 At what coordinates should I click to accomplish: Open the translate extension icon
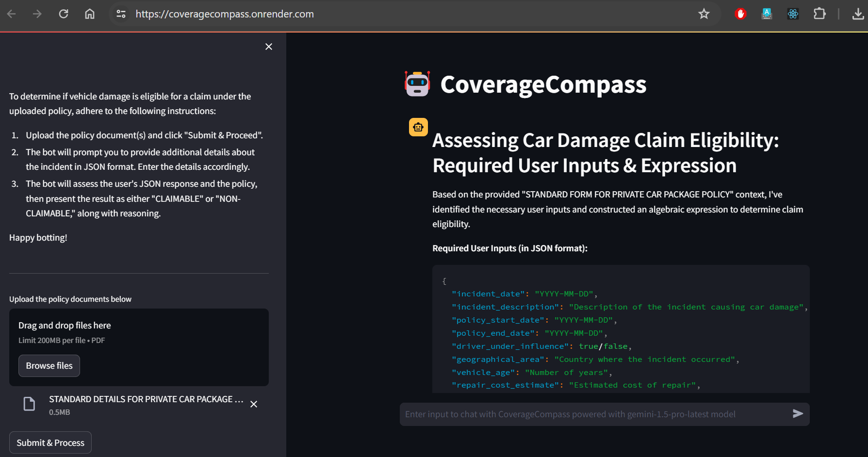click(767, 14)
